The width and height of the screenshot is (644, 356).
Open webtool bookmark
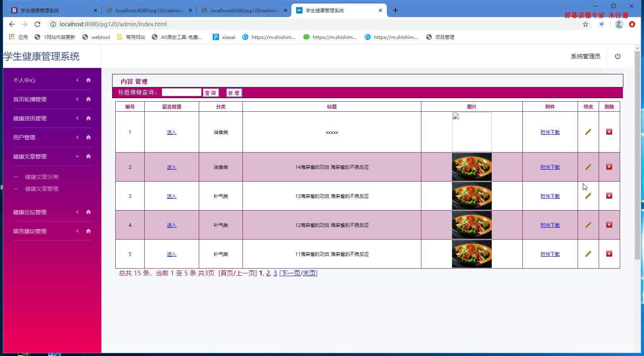pos(96,37)
